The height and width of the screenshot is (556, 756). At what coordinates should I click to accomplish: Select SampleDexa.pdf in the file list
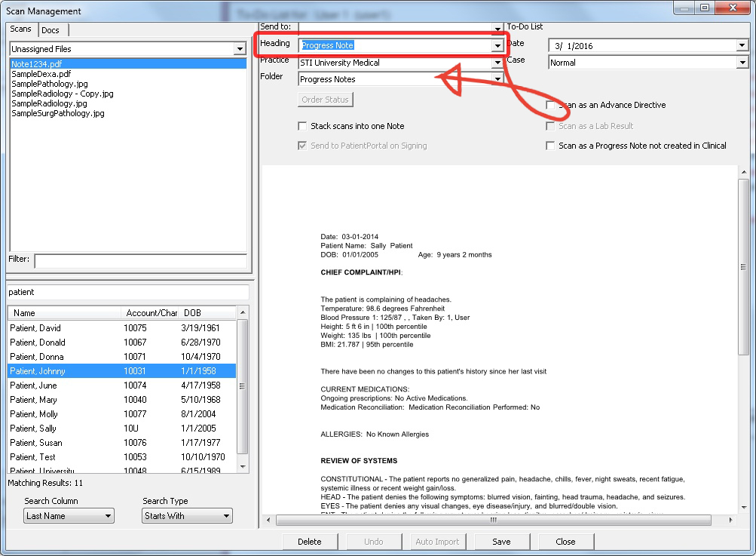pyautogui.click(x=41, y=74)
